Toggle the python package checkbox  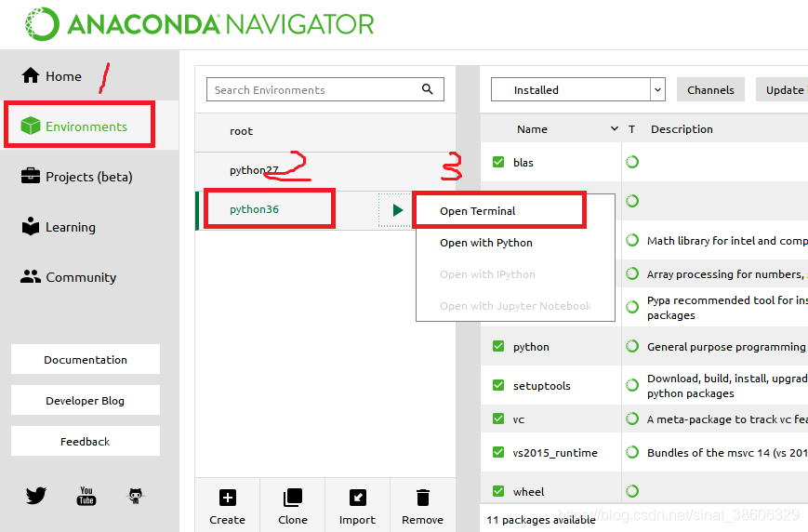click(x=498, y=346)
